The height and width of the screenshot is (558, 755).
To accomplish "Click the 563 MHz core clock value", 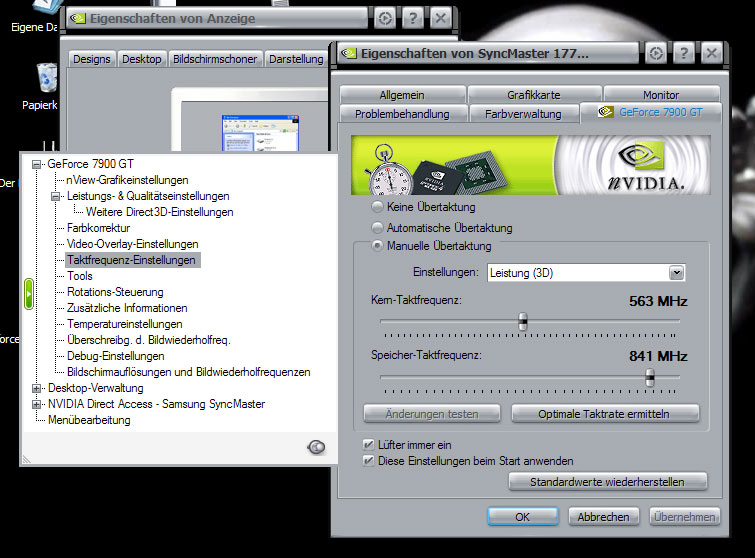I will pyautogui.click(x=658, y=301).
